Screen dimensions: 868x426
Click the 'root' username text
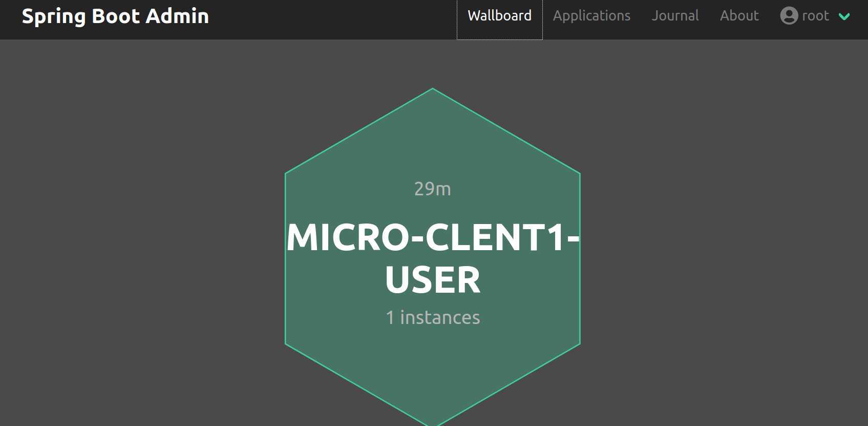[815, 16]
